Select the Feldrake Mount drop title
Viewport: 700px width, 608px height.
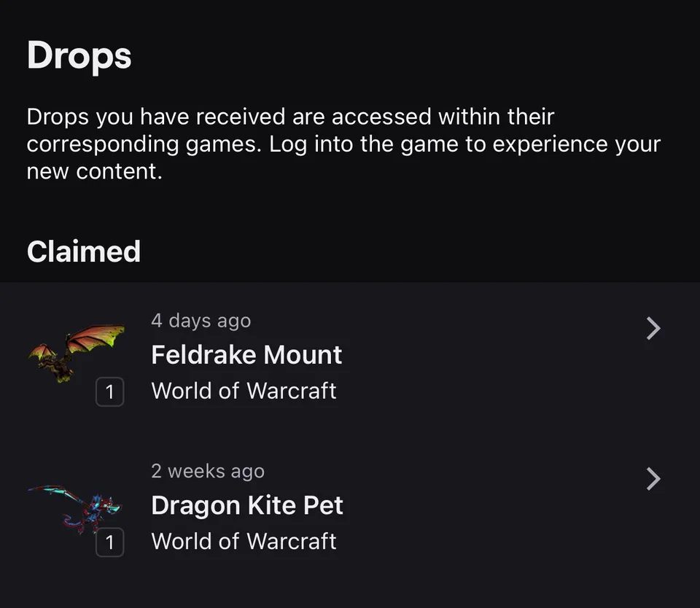pyautogui.click(x=246, y=355)
